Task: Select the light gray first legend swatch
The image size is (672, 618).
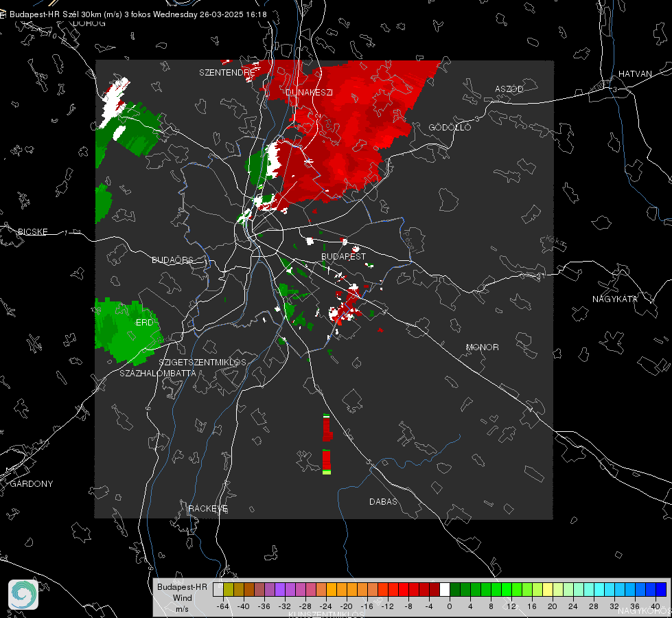Action: pos(218,590)
